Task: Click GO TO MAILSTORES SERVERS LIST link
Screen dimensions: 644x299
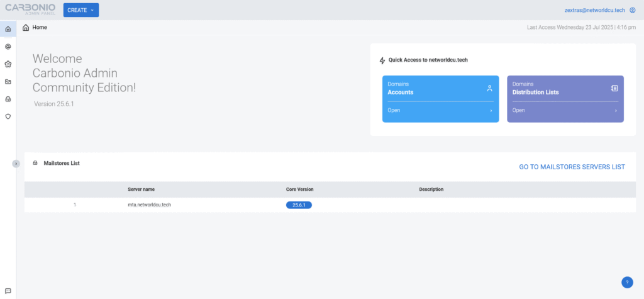Action: tap(572, 167)
